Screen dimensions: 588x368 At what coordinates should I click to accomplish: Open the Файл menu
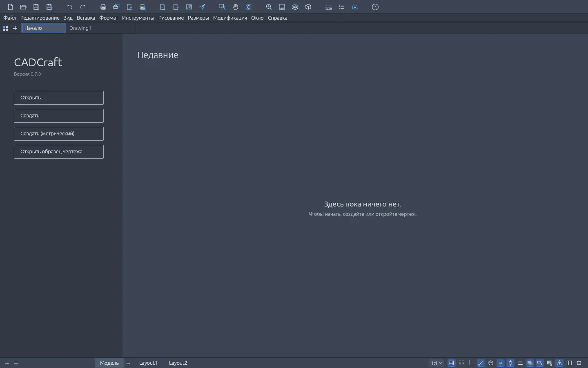point(10,18)
